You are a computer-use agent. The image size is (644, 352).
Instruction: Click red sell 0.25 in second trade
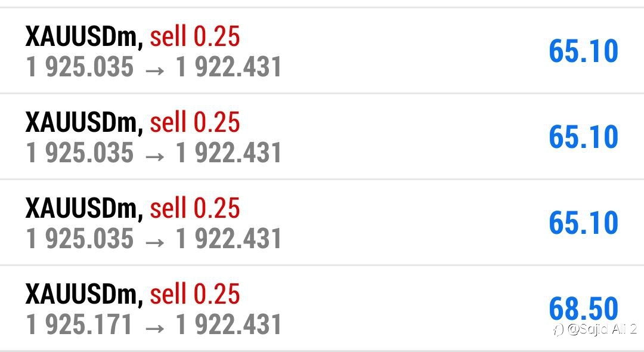(x=194, y=122)
